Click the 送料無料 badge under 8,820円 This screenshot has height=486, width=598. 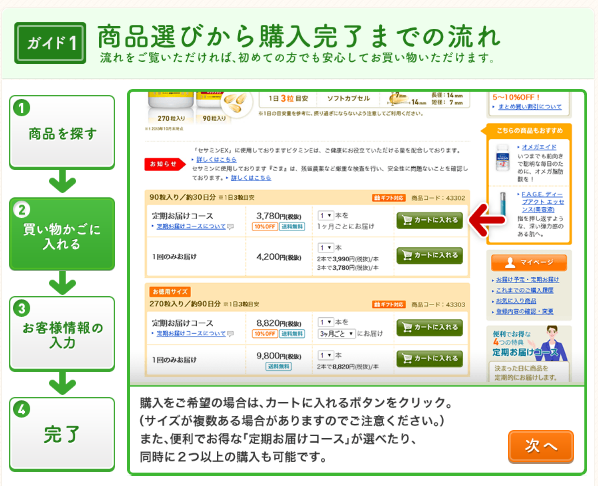pos(292,334)
